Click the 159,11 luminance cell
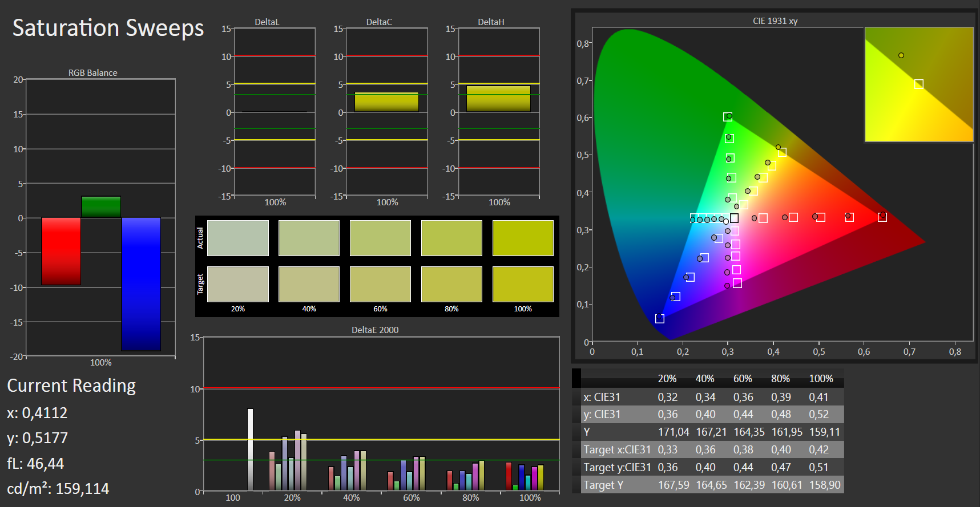The width and height of the screenshot is (980, 507). 824,432
